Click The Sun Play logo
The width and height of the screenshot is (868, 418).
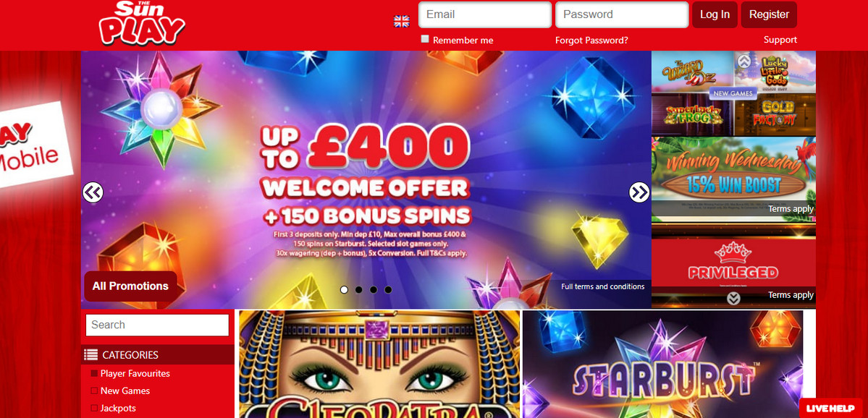click(x=142, y=22)
